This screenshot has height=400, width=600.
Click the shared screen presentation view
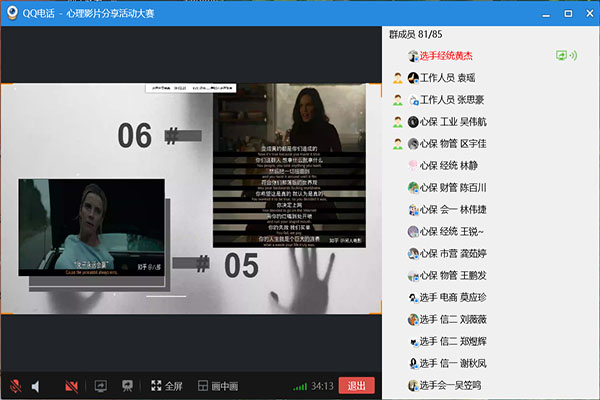[x=191, y=199]
